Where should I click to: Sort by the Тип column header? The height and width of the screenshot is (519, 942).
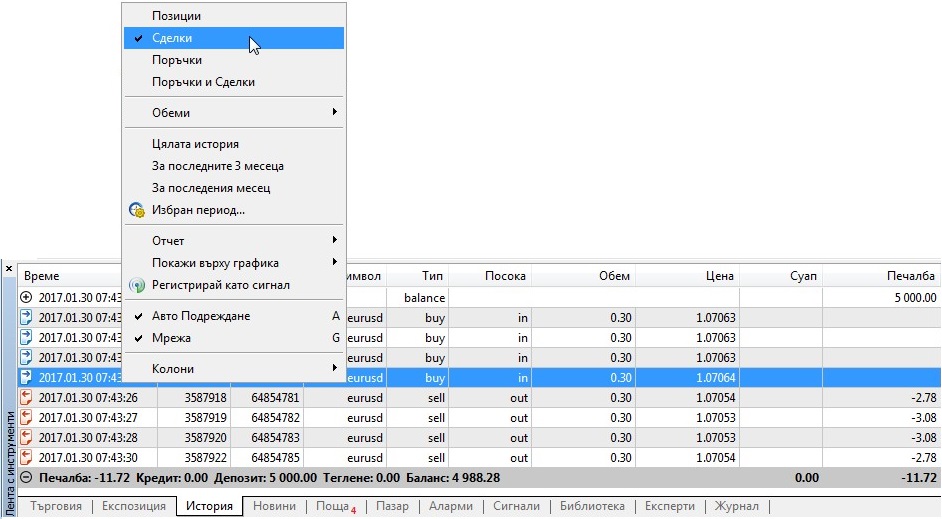pos(418,276)
